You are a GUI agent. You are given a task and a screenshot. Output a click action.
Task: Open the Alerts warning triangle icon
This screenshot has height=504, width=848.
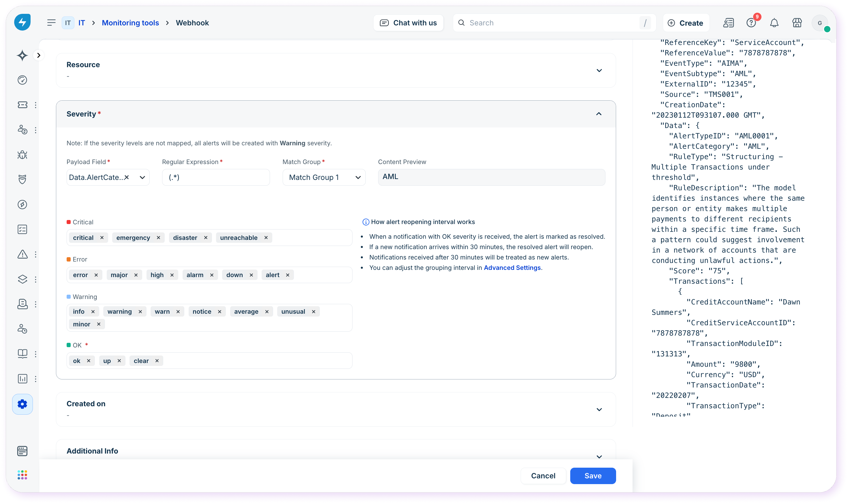point(22,254)
